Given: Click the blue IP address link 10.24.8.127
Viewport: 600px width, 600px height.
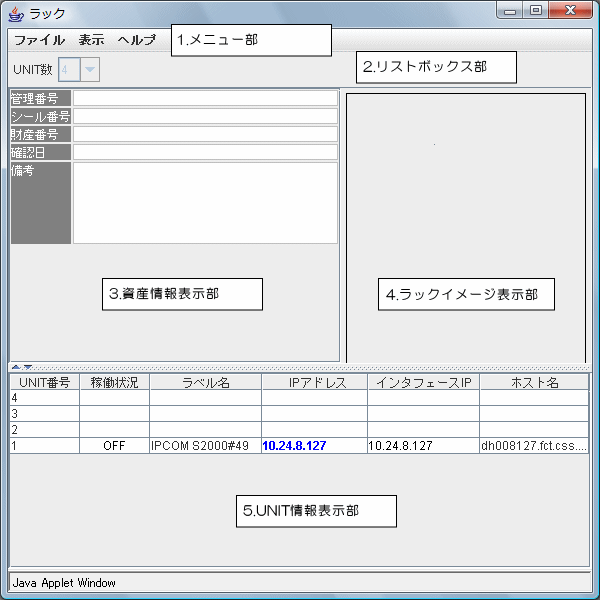Looking at the screenshot, I should coord(294,445).
